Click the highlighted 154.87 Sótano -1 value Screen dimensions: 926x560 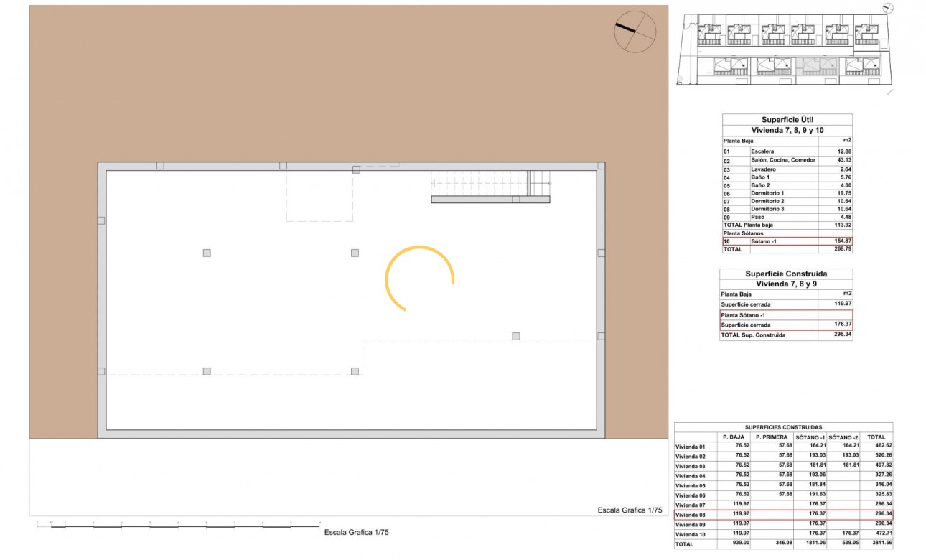pos(843,241)
